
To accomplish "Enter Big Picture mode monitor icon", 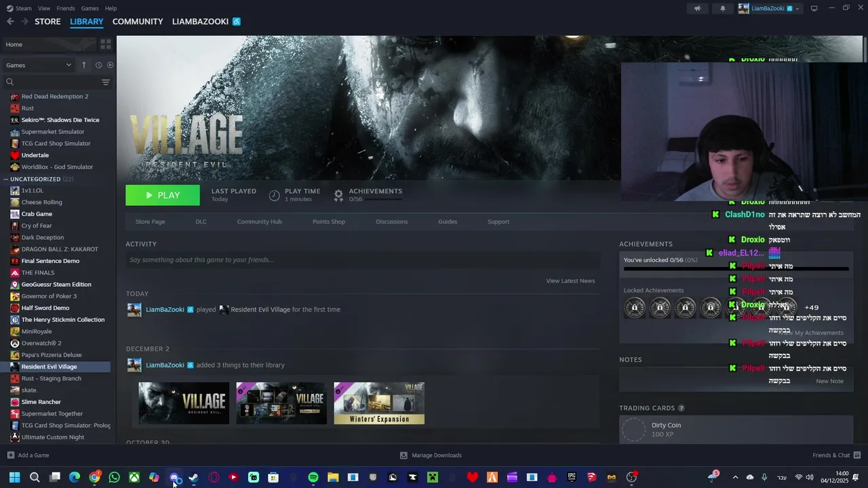I will 814,8.
